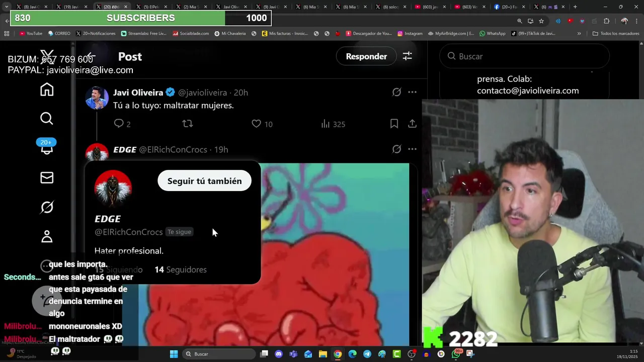Open Chrome profile avatar
644x362 pixels.
coord(624,21)
